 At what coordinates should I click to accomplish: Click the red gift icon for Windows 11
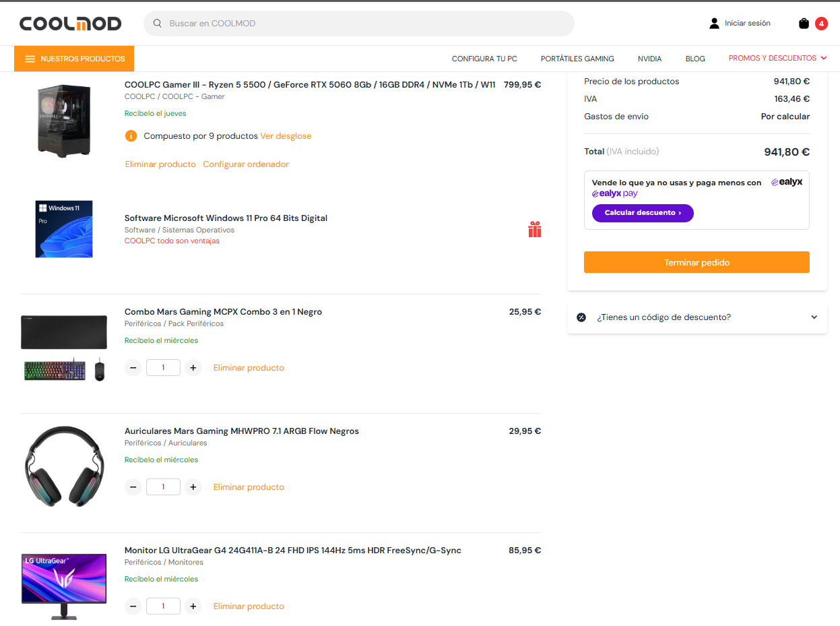coord(534,230)
